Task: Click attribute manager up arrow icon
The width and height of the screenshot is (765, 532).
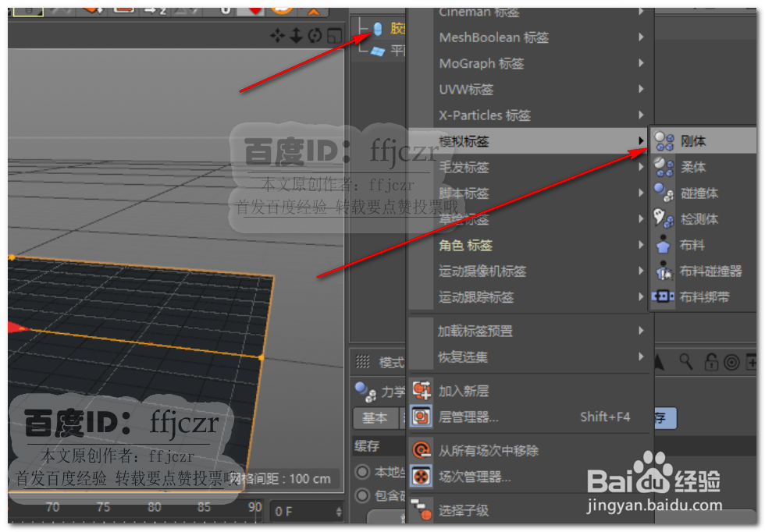Action: click(x=659, y=362)
